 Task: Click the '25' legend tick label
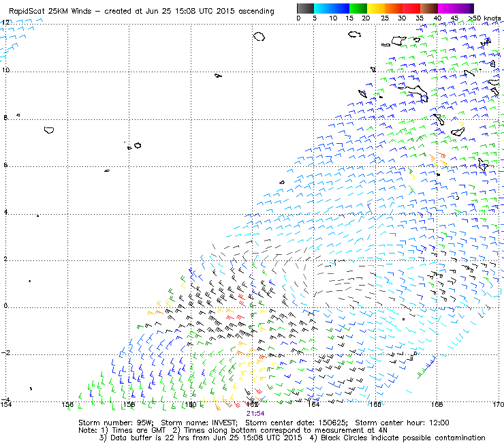385,18
